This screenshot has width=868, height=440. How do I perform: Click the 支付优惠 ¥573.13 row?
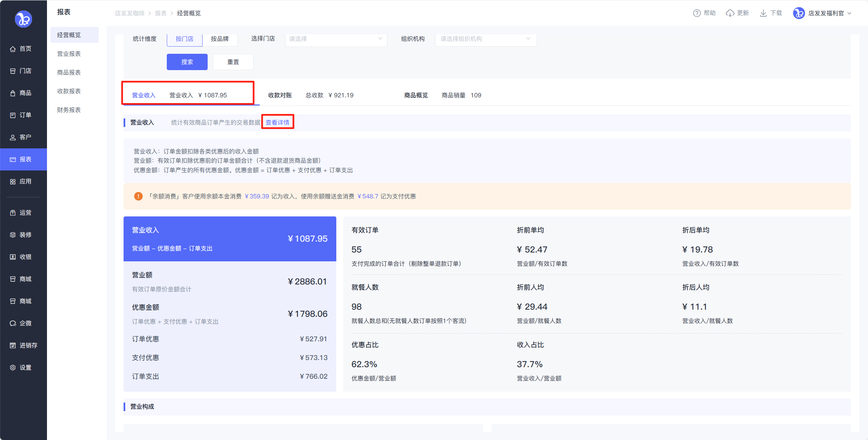[x=230, y=358]
